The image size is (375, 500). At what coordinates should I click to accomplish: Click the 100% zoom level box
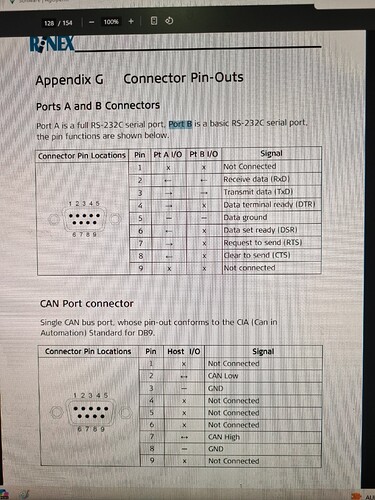tap(111, 22)
